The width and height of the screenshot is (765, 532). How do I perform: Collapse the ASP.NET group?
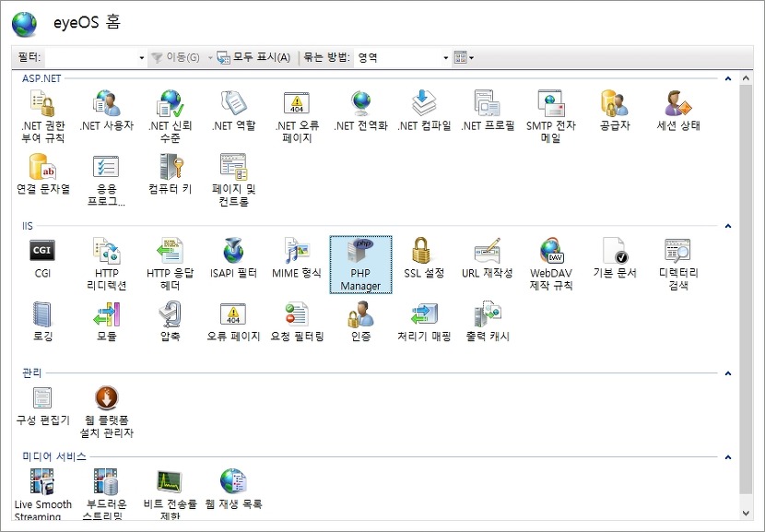click(728, 78)
